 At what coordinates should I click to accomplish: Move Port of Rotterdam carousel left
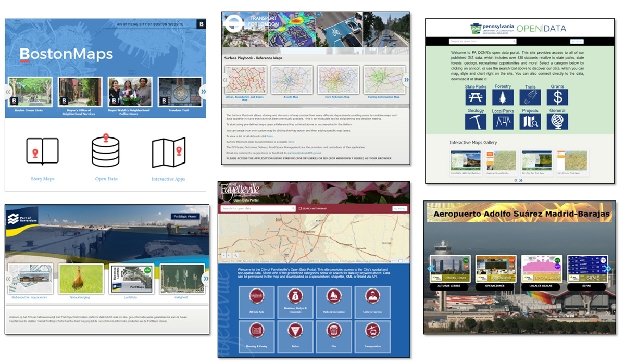[9, 279]
